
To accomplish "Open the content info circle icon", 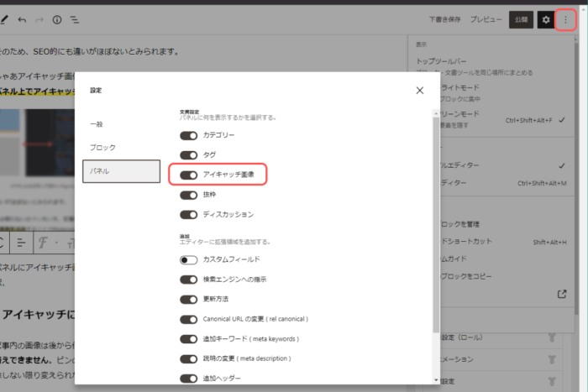I will point(57,20).
